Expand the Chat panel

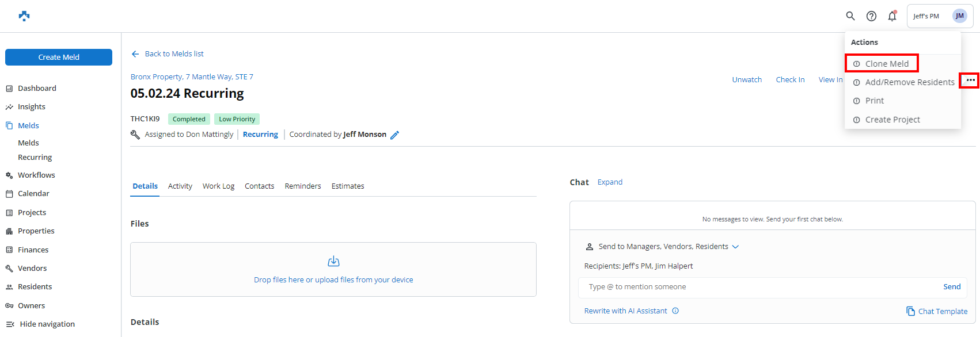click(x=610, y=182)
